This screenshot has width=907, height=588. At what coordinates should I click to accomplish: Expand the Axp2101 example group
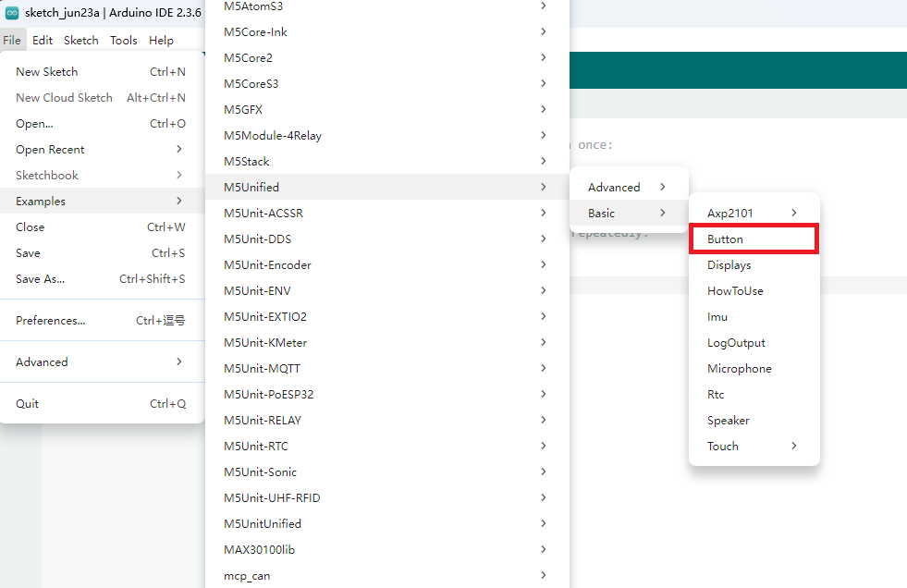coord(754,214)
